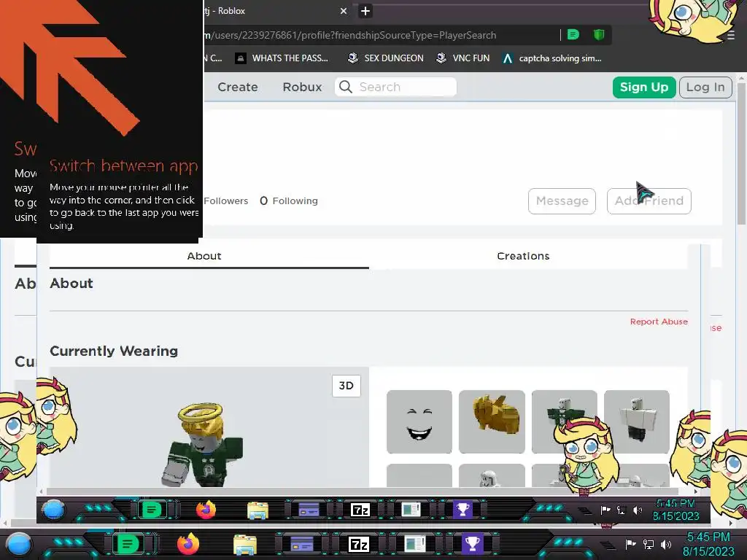Screen dimensions: 747x560
Task: Click the green chat extension icon in address bar
Action: point(573,35)
